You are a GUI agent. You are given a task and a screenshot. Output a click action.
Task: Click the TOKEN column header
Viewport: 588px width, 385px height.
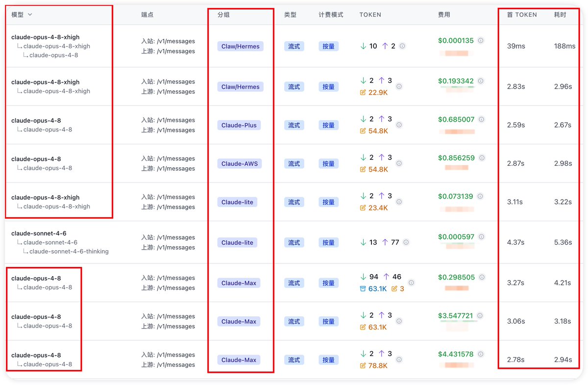[x=370, y=15]
